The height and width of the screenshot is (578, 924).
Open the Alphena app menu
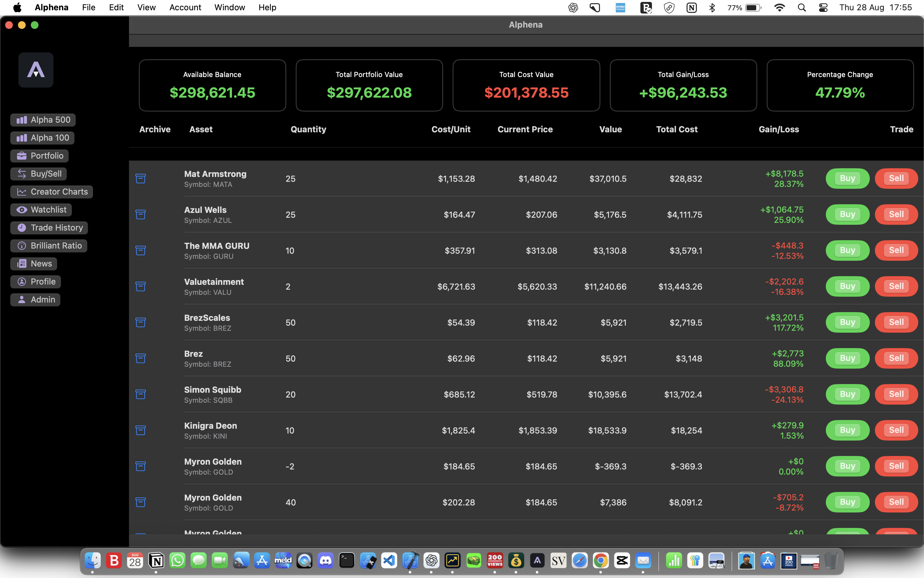(52, 8)
